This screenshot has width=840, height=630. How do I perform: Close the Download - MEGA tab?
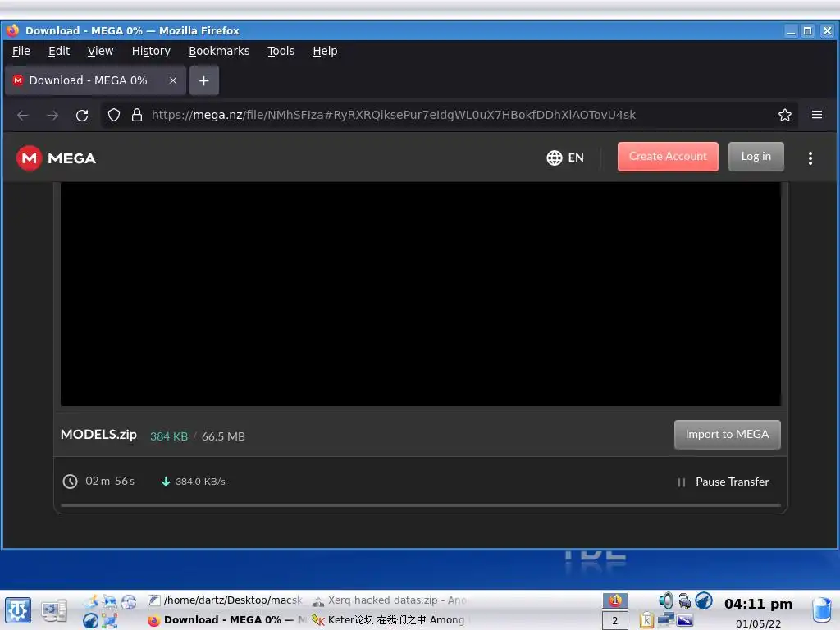tap(172, 80)
